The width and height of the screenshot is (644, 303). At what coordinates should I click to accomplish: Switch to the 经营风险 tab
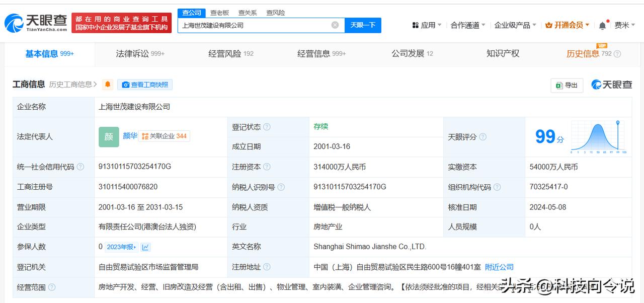[231, 54]
